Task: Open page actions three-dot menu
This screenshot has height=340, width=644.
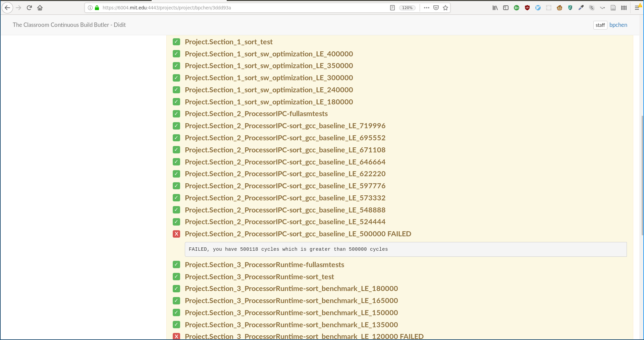Action: point(427,8)
